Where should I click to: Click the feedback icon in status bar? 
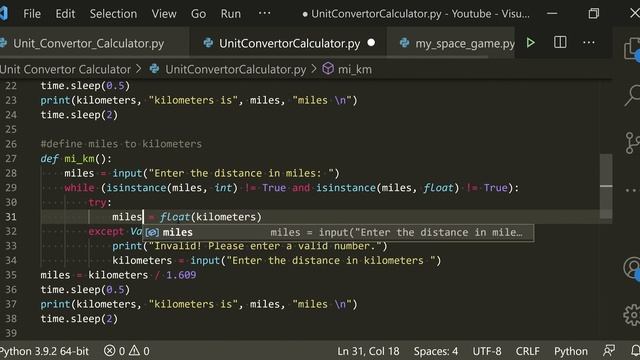[609, 350]
